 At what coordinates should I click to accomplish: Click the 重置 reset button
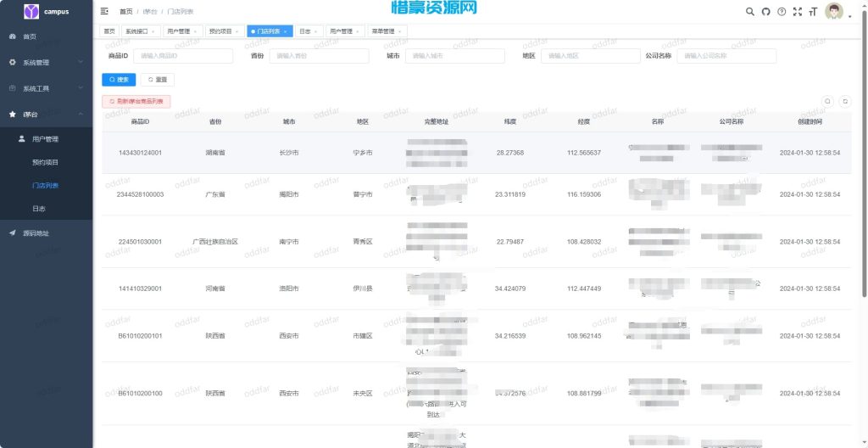[158, 80]
